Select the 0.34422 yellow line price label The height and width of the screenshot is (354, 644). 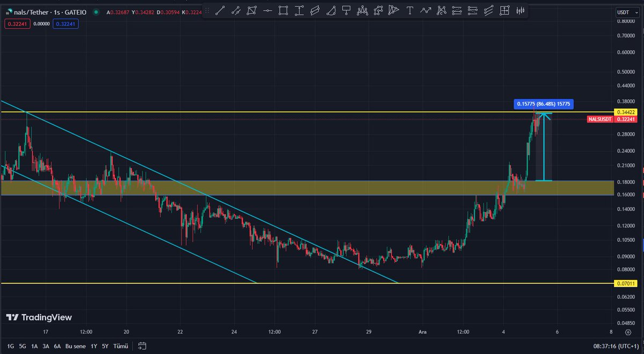pos(625,112)
